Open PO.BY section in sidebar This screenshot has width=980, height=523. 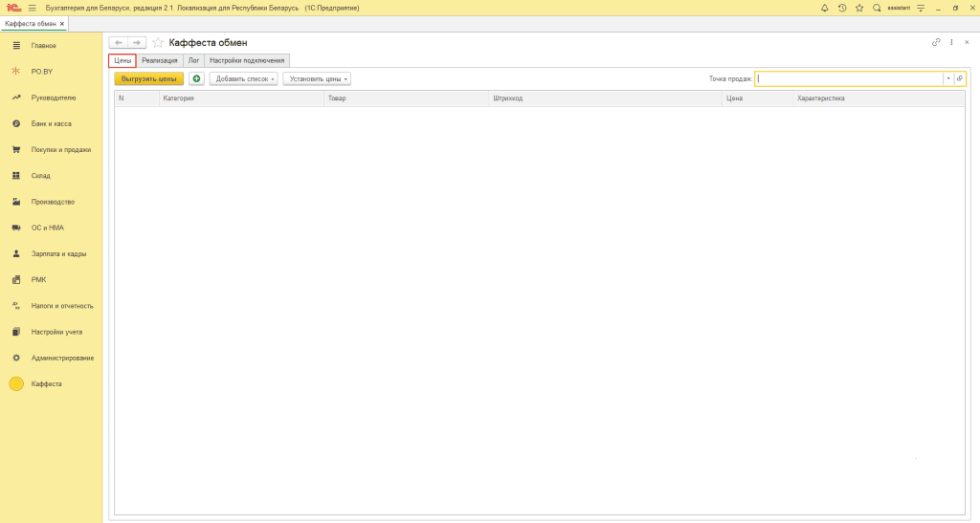click(52, 72)
